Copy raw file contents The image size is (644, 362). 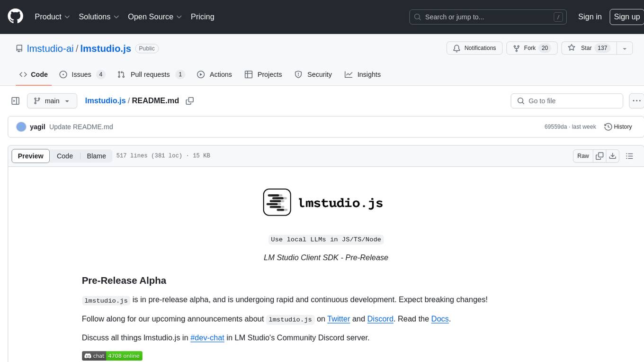(x=599, y=156)
